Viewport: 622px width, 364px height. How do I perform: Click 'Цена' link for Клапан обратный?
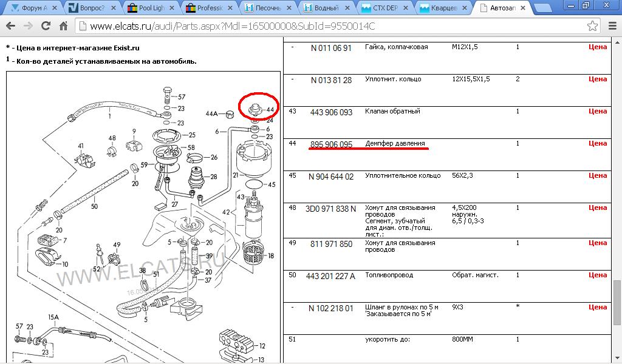(x=598, y=112)
